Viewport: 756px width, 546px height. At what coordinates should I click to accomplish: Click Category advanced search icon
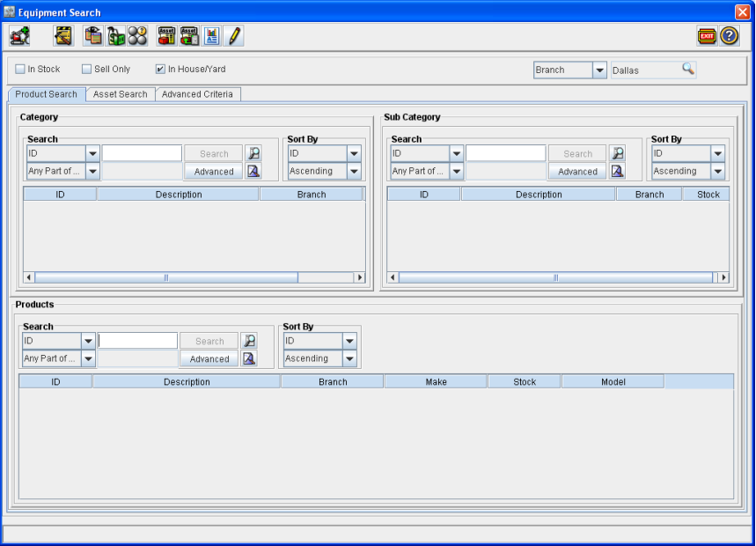(253, 171)
